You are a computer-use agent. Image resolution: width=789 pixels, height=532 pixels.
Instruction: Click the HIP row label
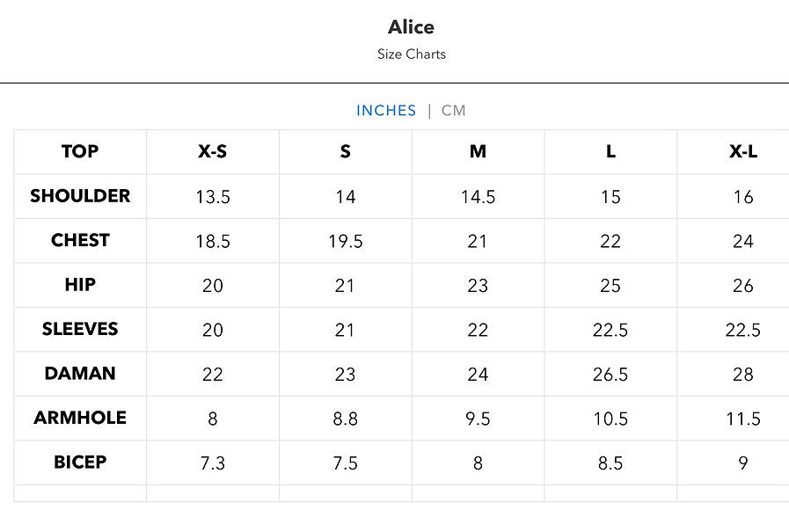click(x=80, y=285)
